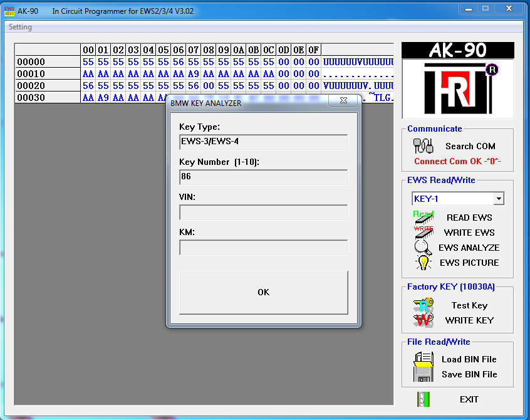Click EWS PICTURE text button

click(x=469, y=263)
